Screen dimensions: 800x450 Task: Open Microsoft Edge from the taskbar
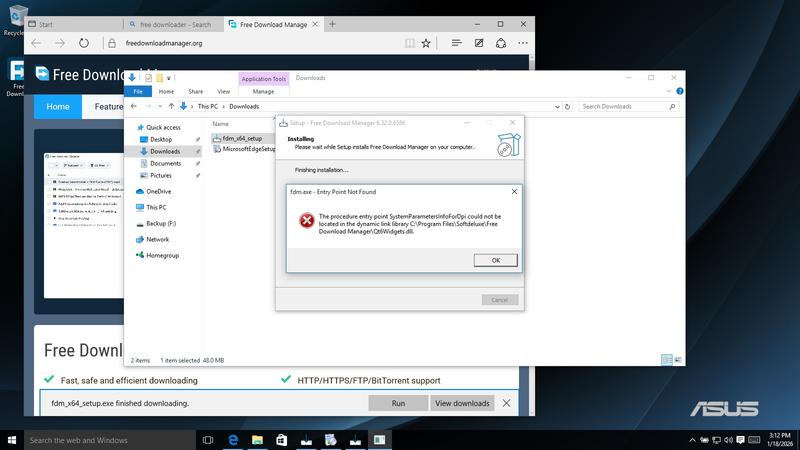click(233, 440)
